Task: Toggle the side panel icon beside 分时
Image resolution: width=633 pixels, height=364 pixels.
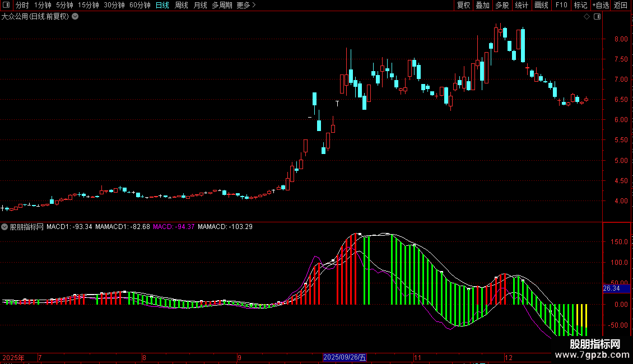Action: [6, 5]
